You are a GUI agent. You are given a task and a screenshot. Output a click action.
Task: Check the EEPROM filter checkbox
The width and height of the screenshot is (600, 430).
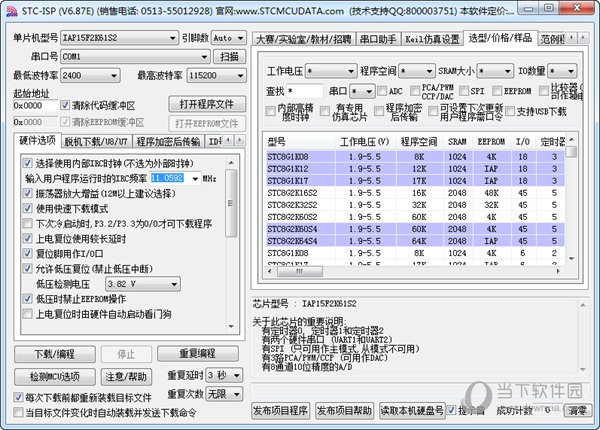pyautogui.click(x=497, y=91)
